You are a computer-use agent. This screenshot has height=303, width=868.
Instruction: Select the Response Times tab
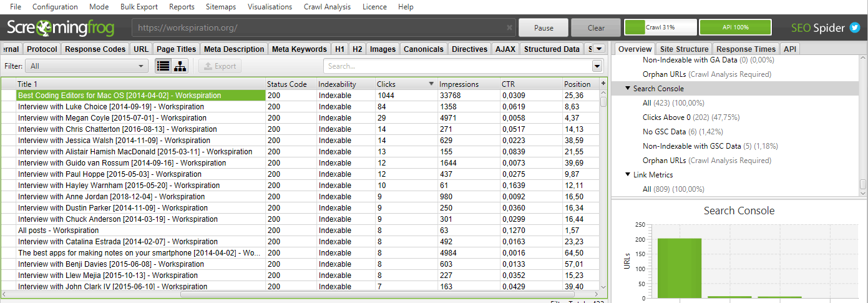pyautogui.click(x=746, y=49)
